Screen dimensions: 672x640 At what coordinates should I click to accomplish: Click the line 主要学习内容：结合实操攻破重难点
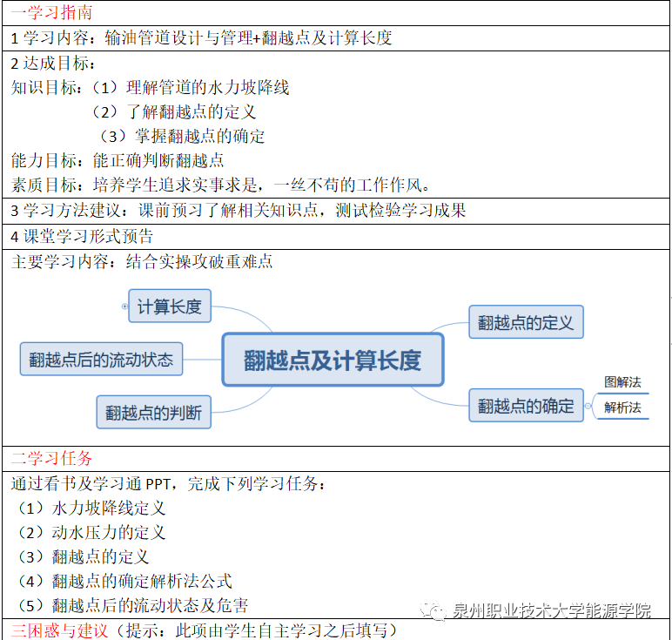142,261
